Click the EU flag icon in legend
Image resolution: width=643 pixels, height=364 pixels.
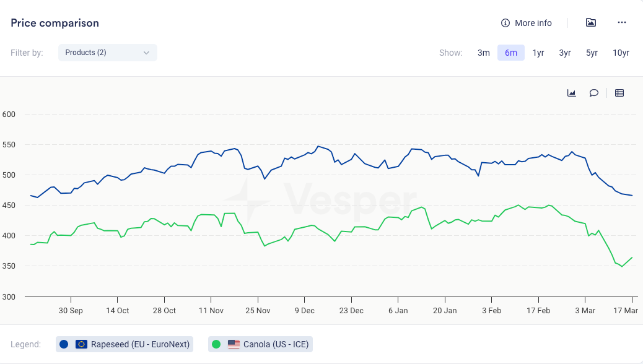81,344
